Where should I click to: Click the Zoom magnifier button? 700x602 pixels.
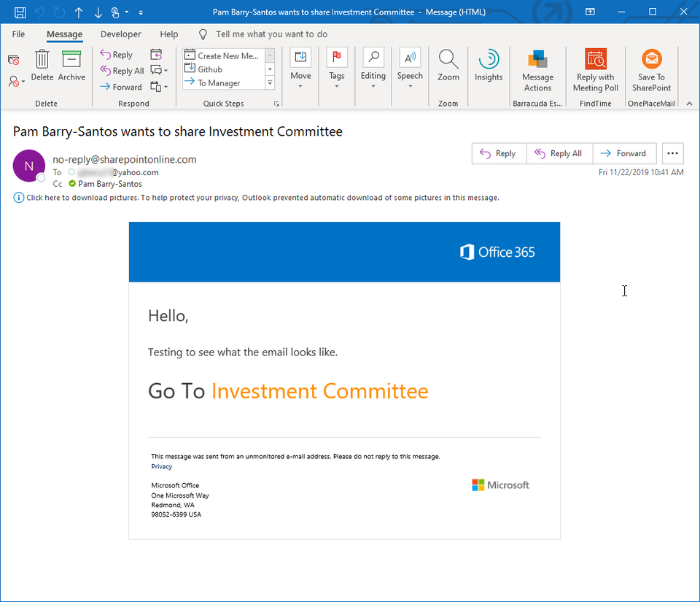(448, 66)
